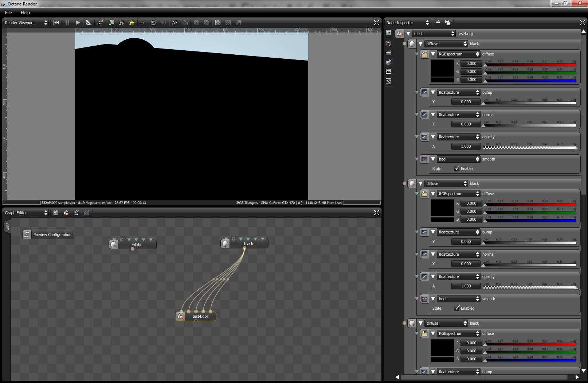Click the sun icon with green arrow
Image resolution: width=588 pixels, height=383 pixels.
(132, 23)
